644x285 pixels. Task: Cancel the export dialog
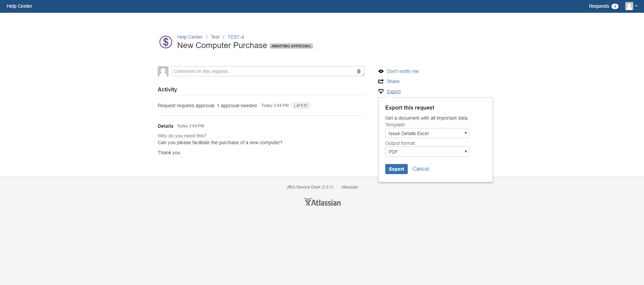(x=420, y=169)
